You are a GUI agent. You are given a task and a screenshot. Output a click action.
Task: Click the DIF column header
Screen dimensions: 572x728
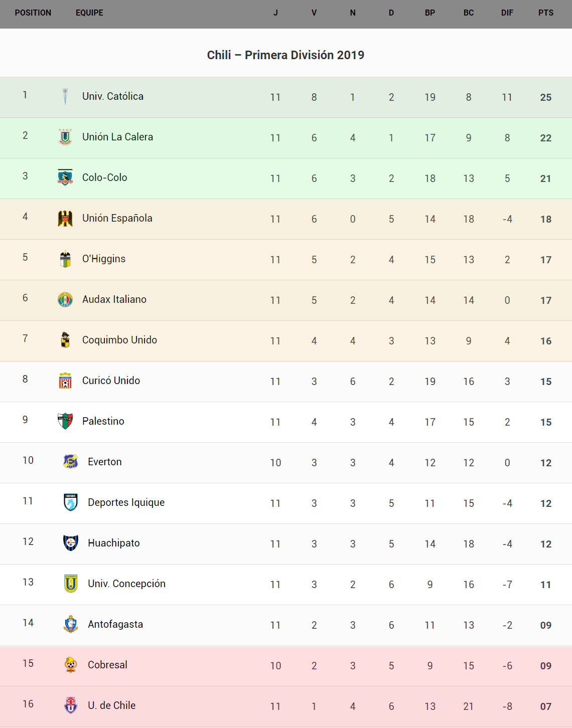(x=507, y=13)
